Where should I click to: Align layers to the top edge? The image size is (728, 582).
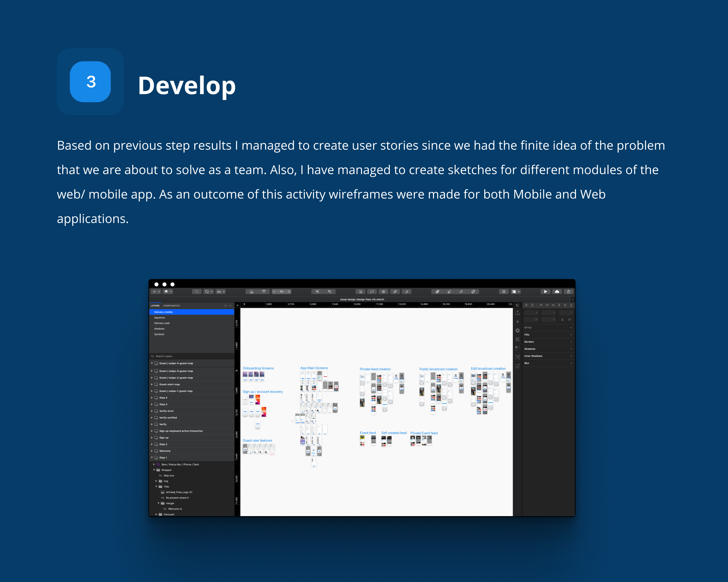click(x=559, y=305)
